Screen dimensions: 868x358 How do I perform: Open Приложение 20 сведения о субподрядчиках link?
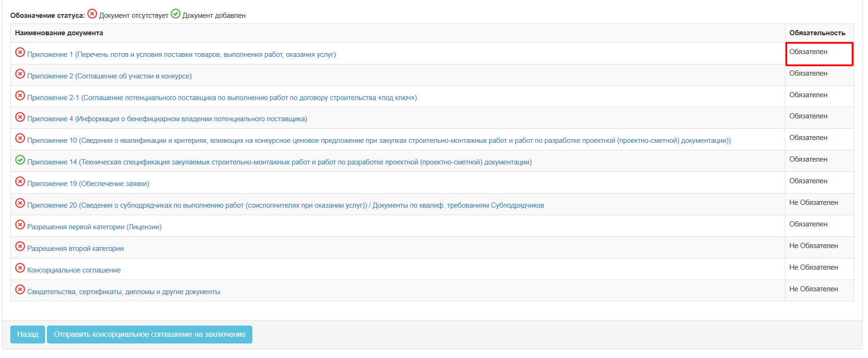285,205
